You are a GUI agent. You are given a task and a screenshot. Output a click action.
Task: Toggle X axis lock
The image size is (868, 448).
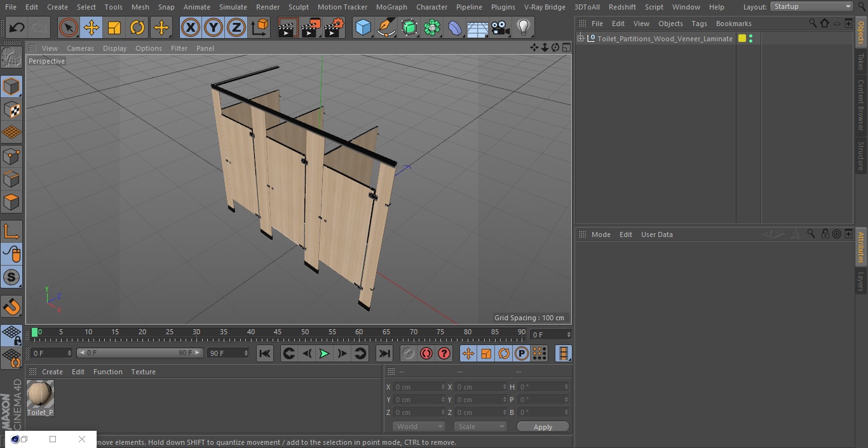point(190,28)
